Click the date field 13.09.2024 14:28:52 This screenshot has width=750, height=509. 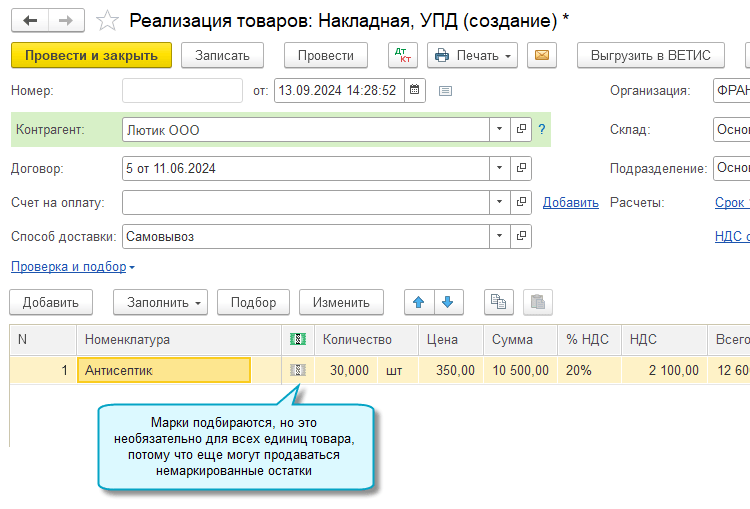pyautogui.click(x=339, y=90)
